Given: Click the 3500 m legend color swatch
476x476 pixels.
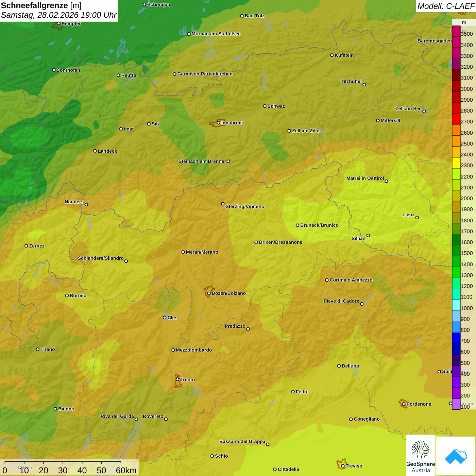Looking at the screenshot, I should click(456, 31).
